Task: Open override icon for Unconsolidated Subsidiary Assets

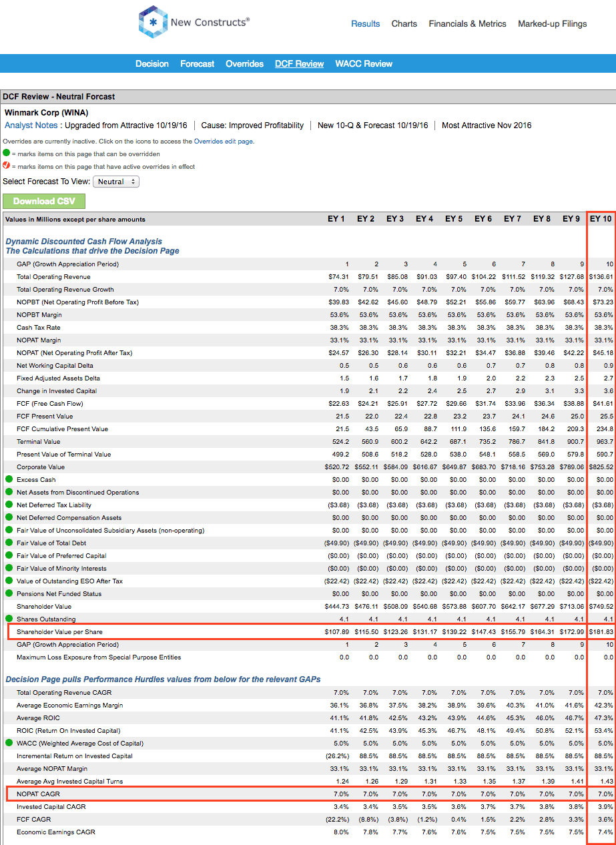Action: (9, 530)
